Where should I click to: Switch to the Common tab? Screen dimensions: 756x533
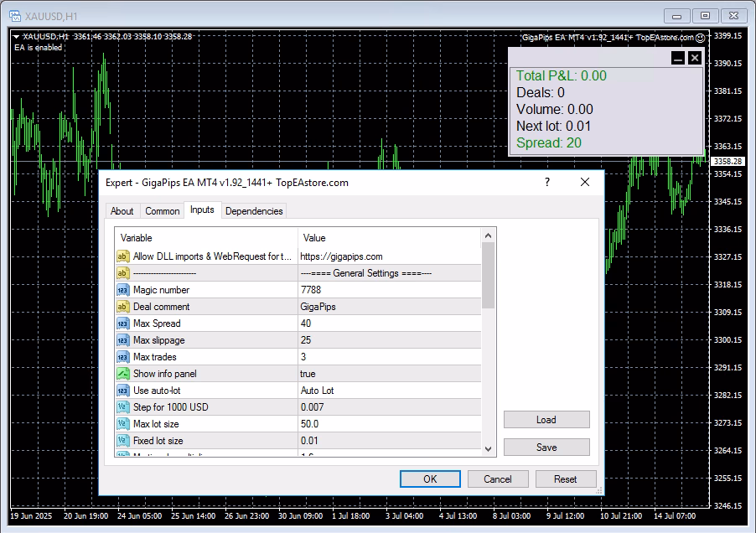(163, 211)
